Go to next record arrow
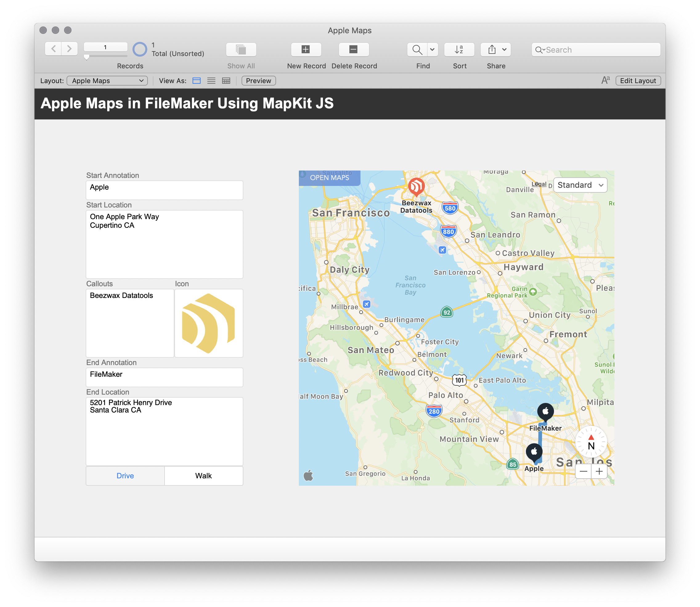 pos(70,49)
